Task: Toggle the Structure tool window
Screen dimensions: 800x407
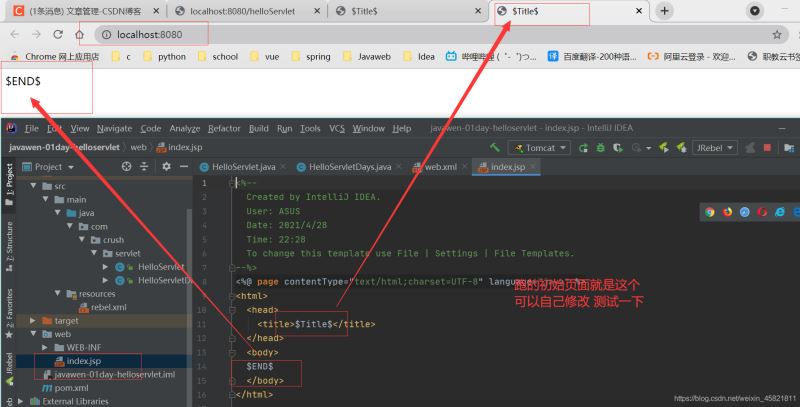Action: (x=9, y=246)
